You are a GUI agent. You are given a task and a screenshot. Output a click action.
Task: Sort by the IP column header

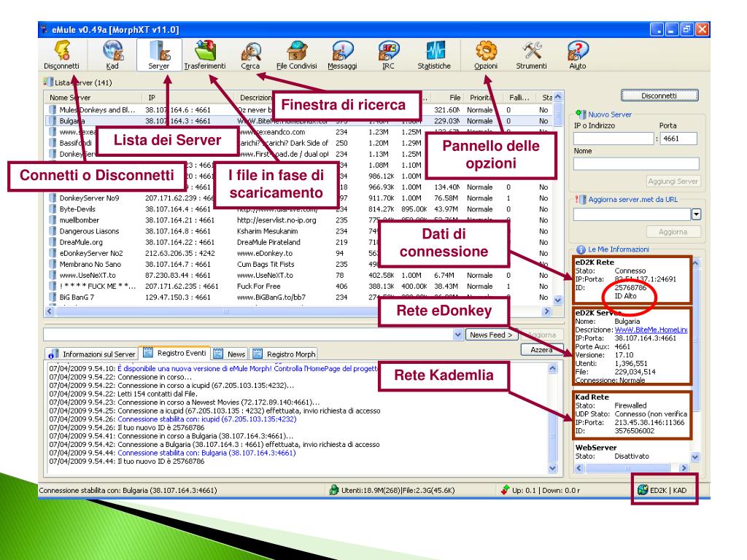(x=189, y=98)
